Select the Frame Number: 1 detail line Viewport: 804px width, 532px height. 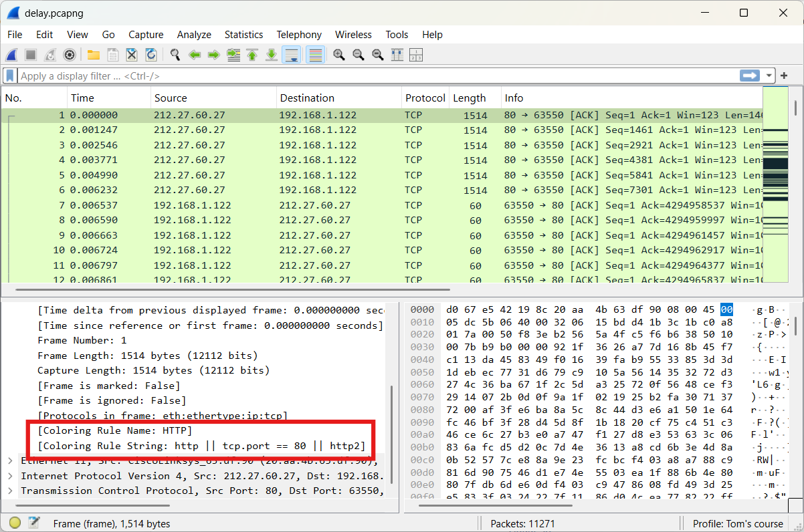[x=81, y=340]
